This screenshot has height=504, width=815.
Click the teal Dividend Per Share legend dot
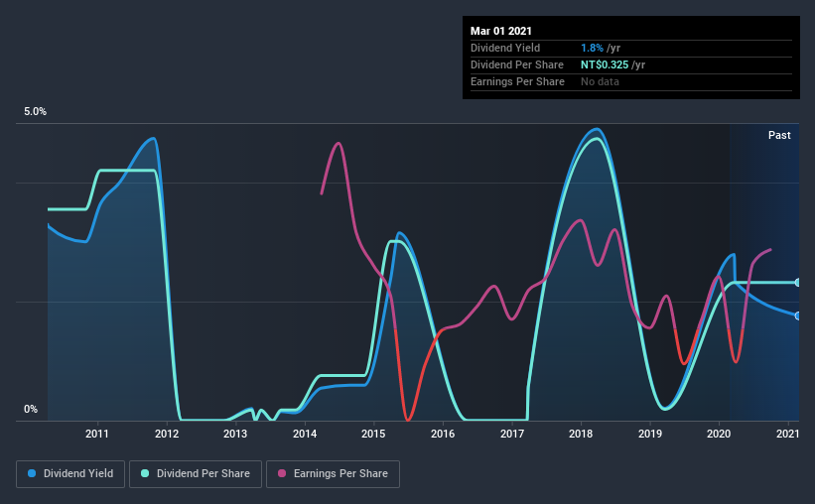coord(145,473)
